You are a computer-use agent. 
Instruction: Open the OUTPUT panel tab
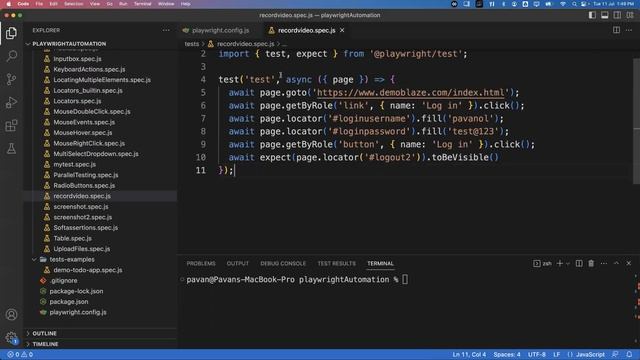[x=238, y=264]
